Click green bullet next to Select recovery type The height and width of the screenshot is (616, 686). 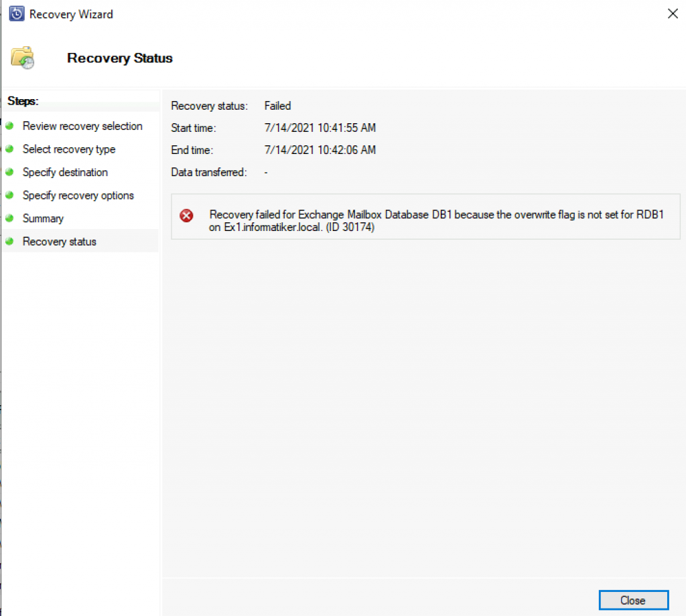coord(9,149)
